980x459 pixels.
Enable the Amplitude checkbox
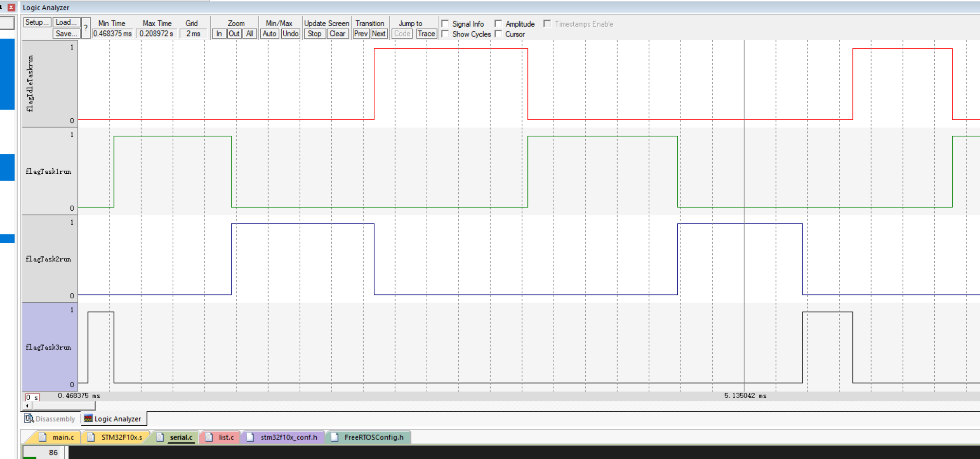(499, 24)
